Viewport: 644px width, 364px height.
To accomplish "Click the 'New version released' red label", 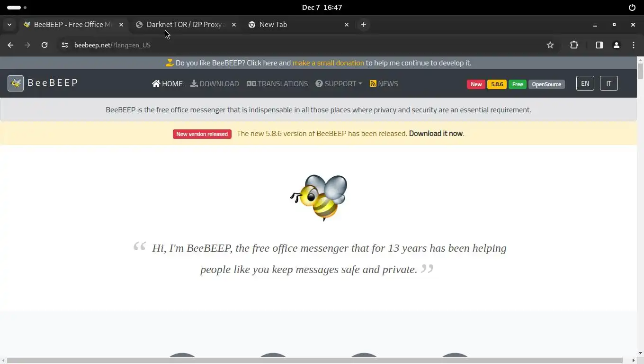I will 202,134.
